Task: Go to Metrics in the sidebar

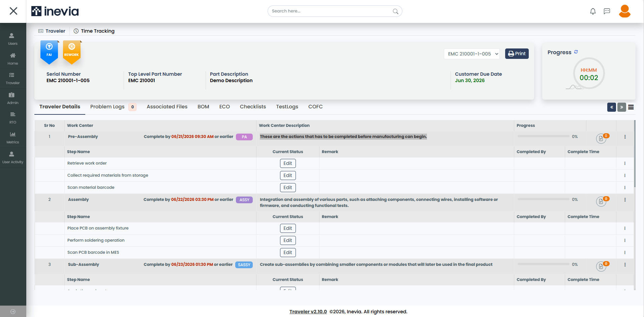Action: click(x=13, y=138)
